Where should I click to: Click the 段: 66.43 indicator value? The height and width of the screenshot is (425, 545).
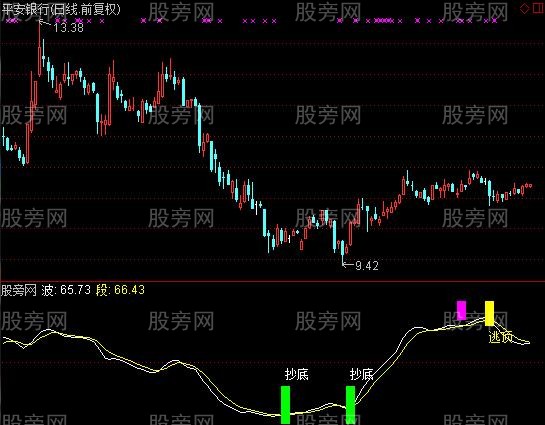click(x=120, y=290)
